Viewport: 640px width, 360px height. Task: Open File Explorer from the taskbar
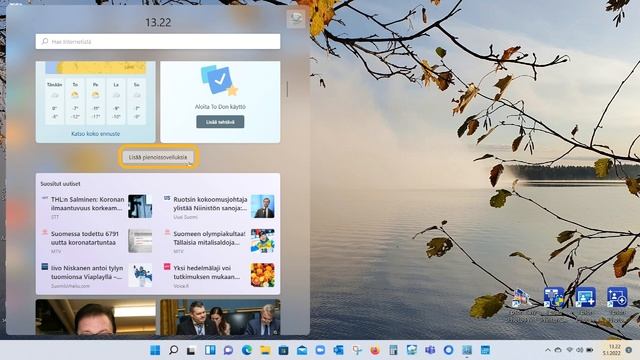point(265,350)
